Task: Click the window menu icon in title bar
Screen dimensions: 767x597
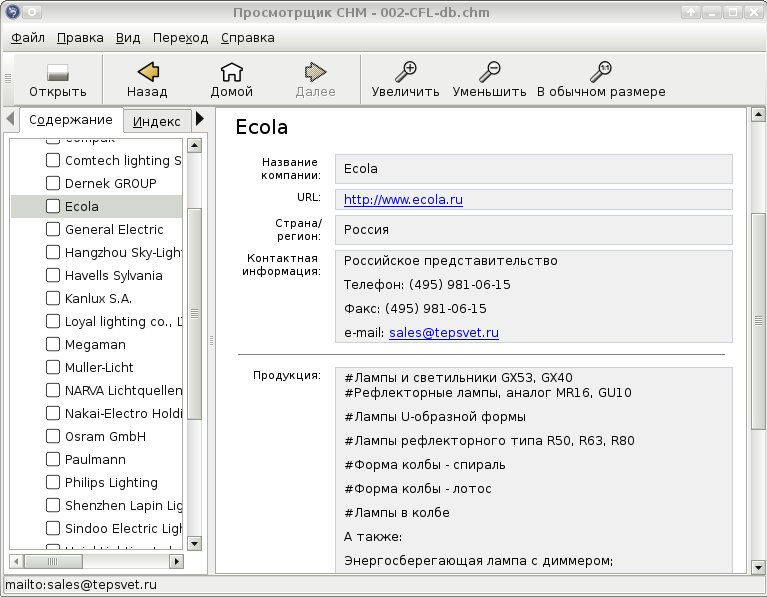Action: click(x=12, y=12)
